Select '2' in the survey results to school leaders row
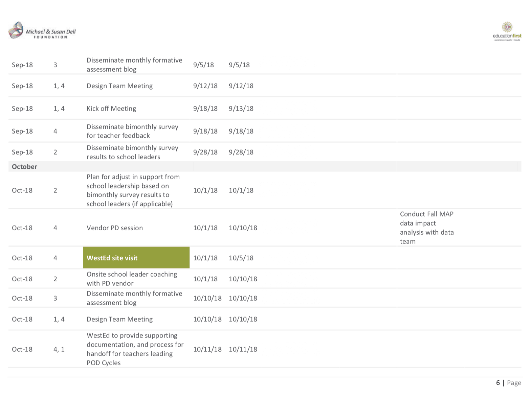Image resolution: width=532 pixels, height=397 pixels. 55,152
